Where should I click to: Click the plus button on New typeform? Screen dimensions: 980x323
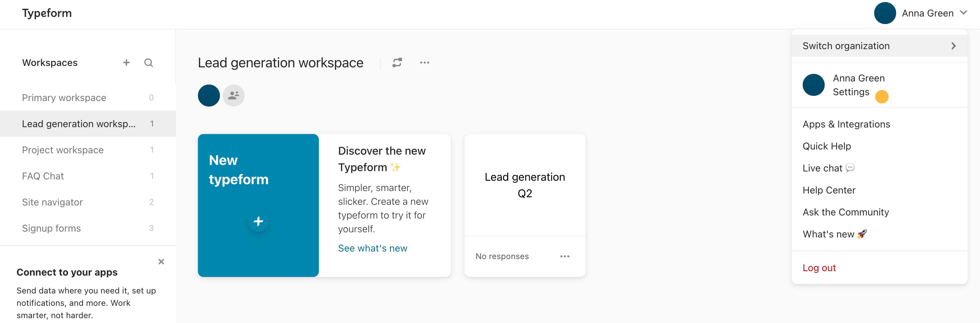tap(258, 221)
